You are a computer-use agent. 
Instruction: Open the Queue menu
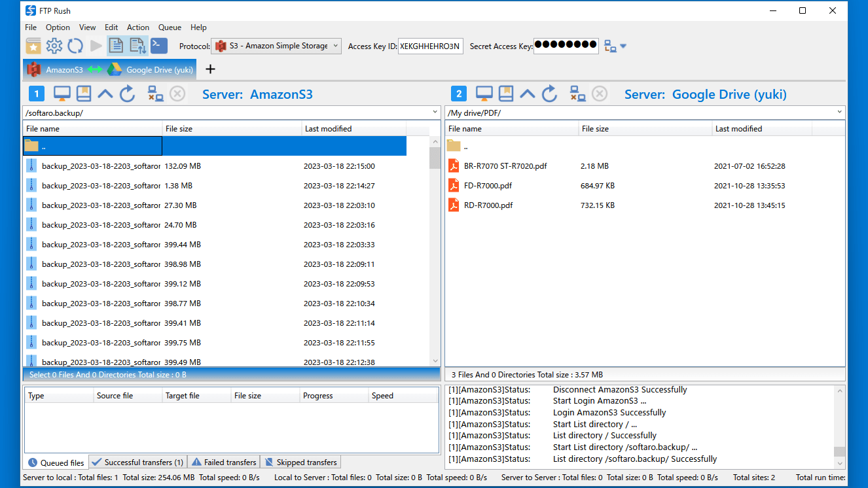(x=170, y=27)
